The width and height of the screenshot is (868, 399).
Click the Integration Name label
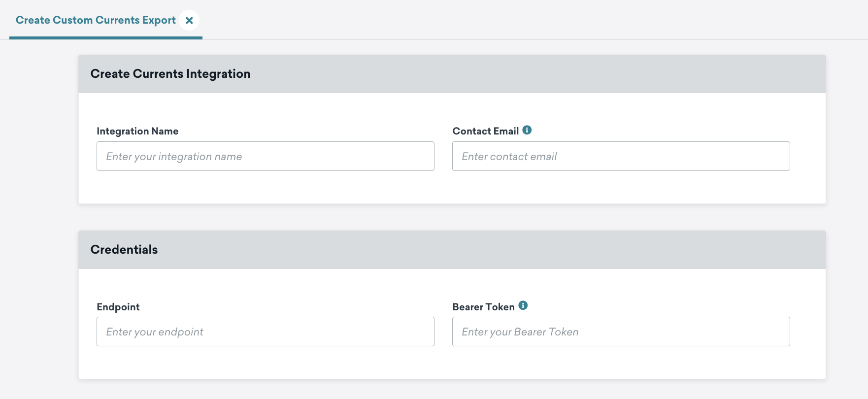[x=137, y=131]
